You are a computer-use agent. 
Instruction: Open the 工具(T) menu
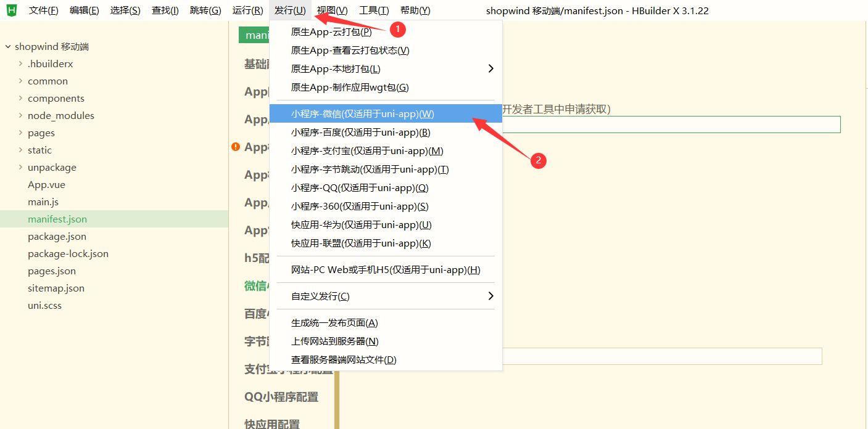pyautogui.click(x=374, y=10)
